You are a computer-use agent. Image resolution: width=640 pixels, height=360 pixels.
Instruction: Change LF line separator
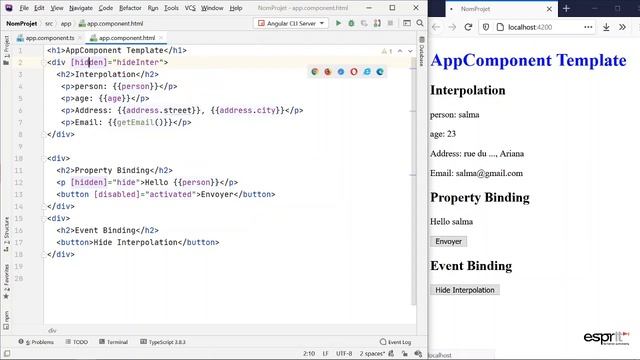tap(325, 353)
